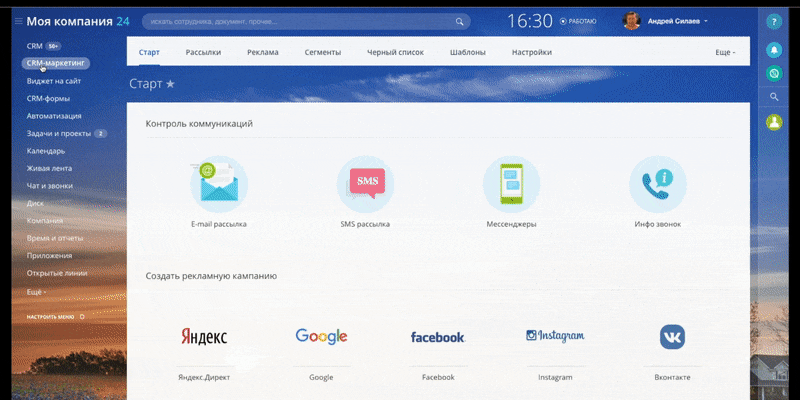The width and height of the screenshot is (800, 400).
Task: Expand the Еще dropdown in top tabs
Action: pyautogui.click(x=725, y=52)
